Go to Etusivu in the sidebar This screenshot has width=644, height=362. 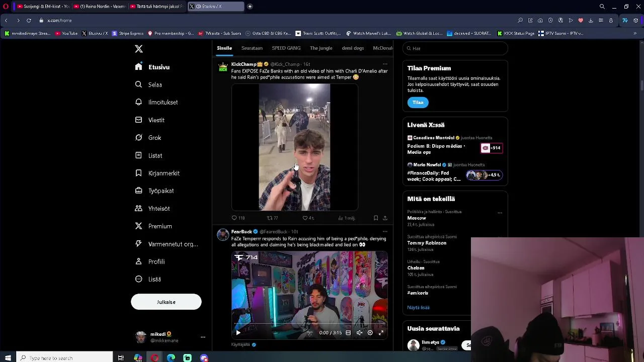tap(153, 67)
